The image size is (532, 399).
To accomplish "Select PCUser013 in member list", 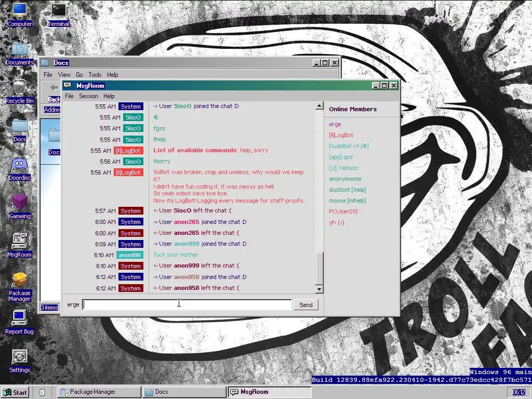I will point(343,211).
